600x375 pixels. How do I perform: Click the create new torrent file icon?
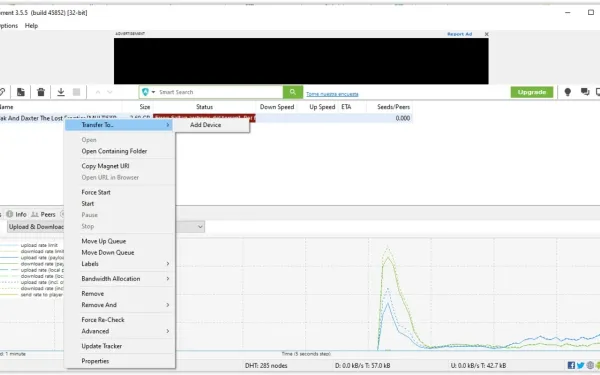(21, 92)
